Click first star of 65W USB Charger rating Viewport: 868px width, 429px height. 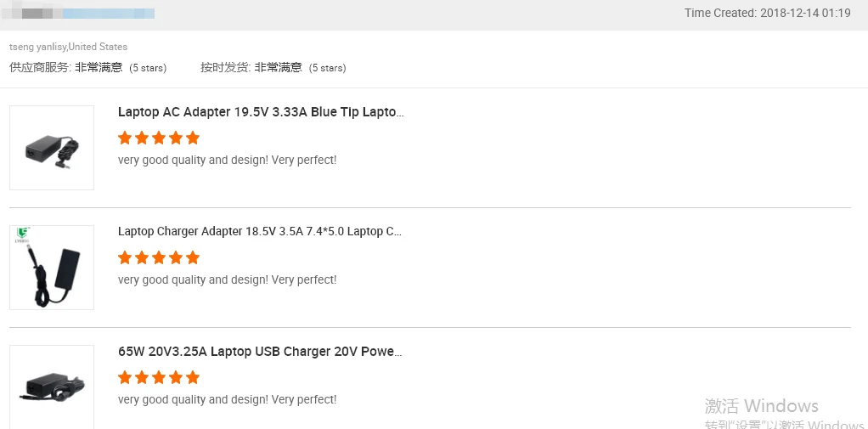(125, 377)
